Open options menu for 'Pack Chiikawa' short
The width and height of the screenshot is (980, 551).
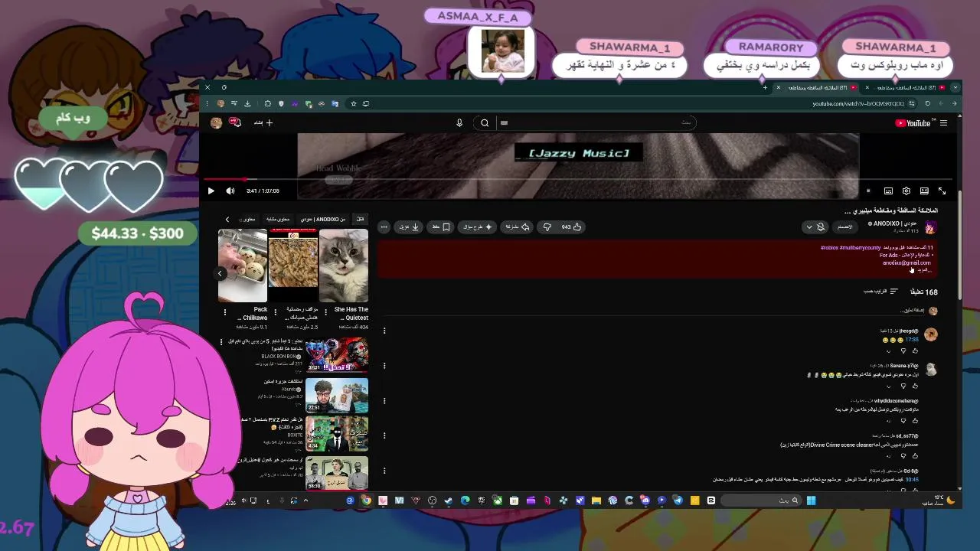pos(224,312)
